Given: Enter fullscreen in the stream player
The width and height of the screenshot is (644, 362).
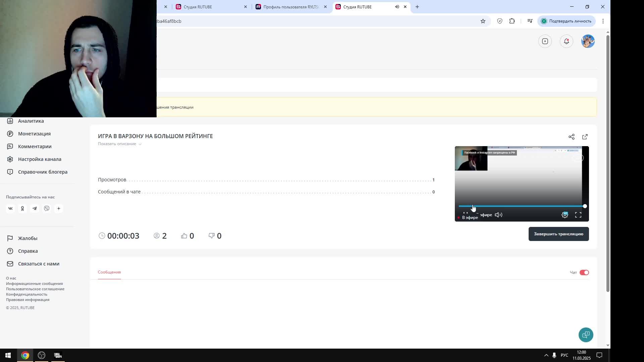Looking at the screenshot, I should [578, 215].
